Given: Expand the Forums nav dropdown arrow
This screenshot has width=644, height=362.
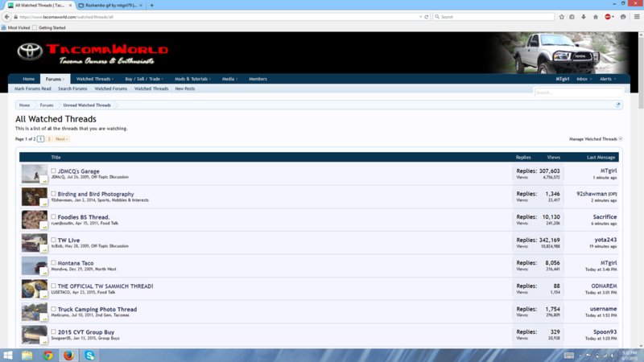Looking at the screenshot, I should [64, 79].
